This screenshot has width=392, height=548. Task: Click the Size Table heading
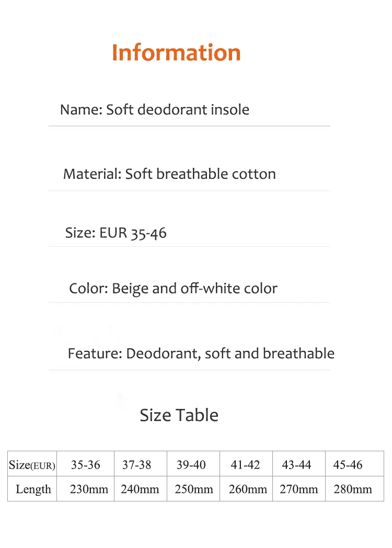[179, 415]
